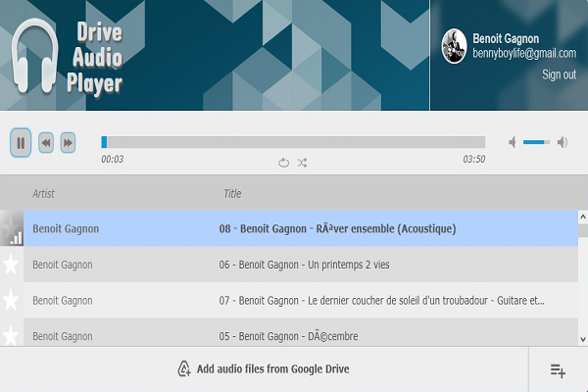Star the 05 Décembre track

[11, 335]
